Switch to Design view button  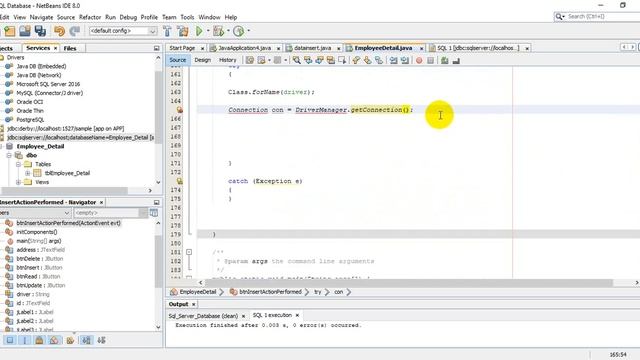(202, 60)
